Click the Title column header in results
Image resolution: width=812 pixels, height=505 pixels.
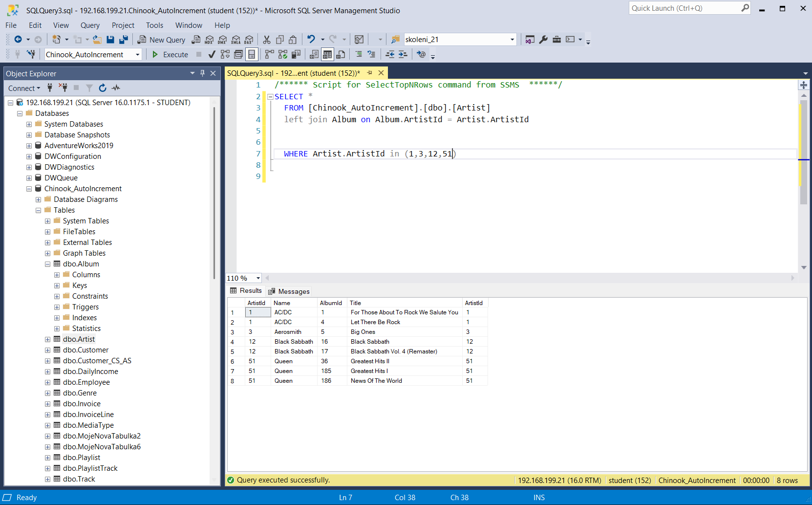[x=405, y=303]
